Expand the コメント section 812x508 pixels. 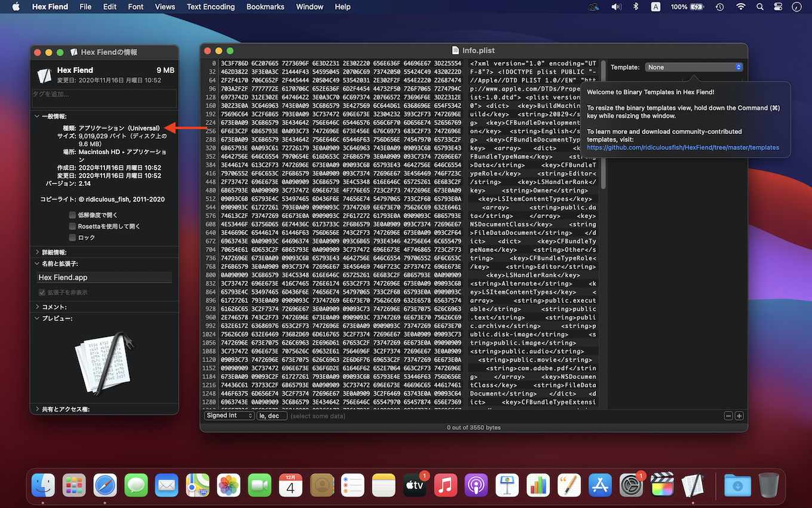point(37,307)
